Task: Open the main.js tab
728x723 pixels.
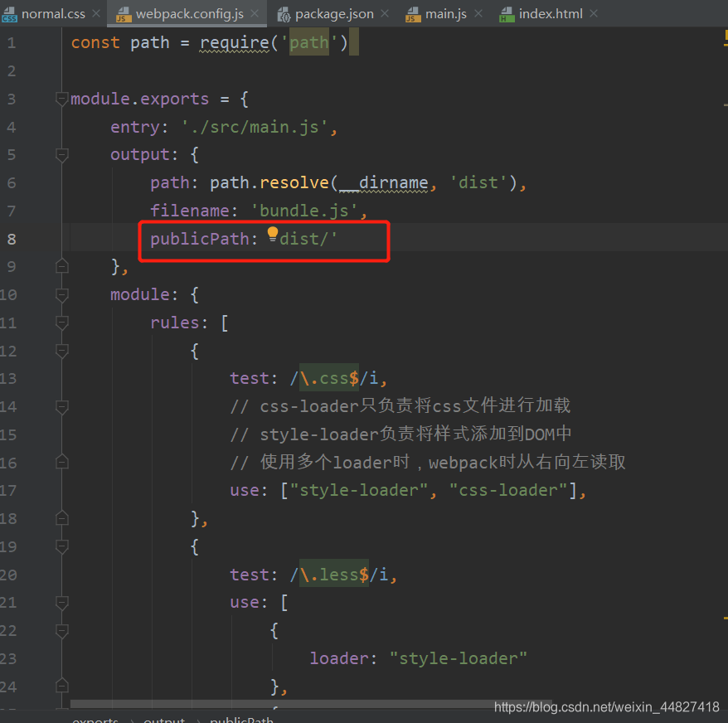Action: (444, 13)
